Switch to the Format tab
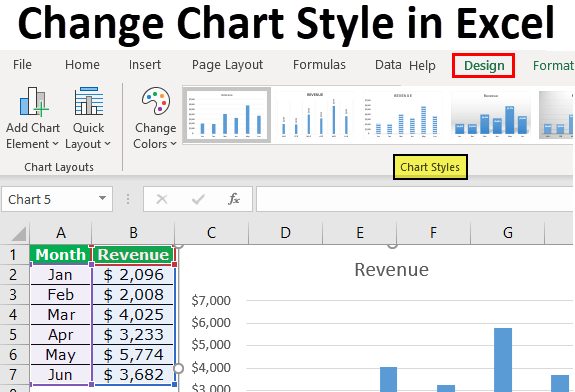Screen dimensions: 575x392 tap(553, 65)
